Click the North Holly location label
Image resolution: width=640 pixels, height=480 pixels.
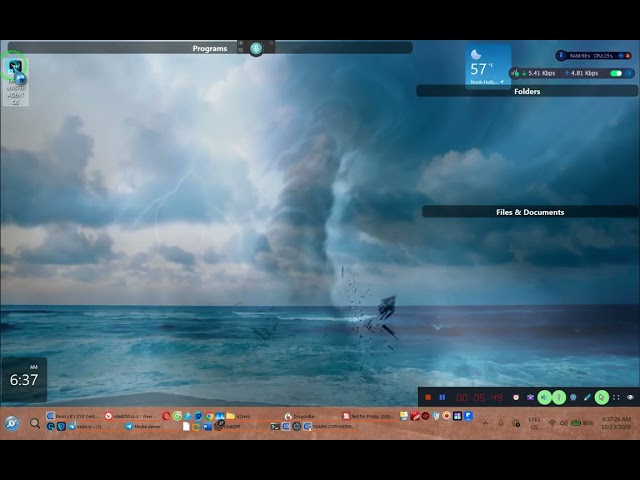[x=484, y=82]
